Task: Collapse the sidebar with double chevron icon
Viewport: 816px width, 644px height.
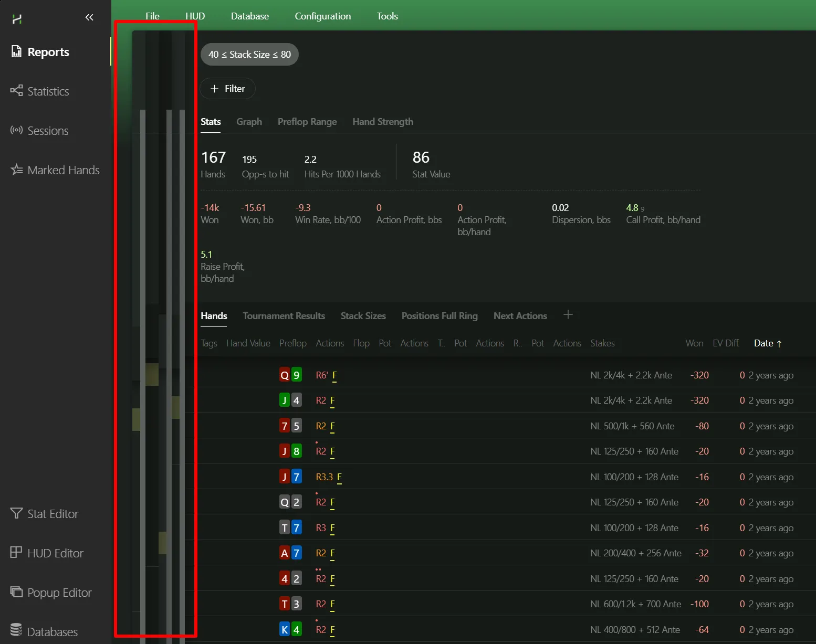Action: (89, 17)
